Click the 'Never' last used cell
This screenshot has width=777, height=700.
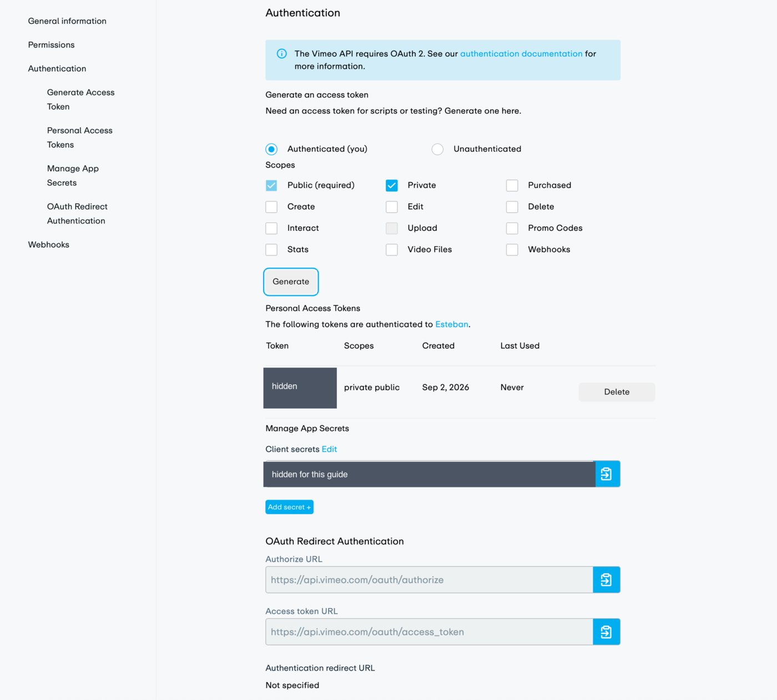(x=512, y=387)
